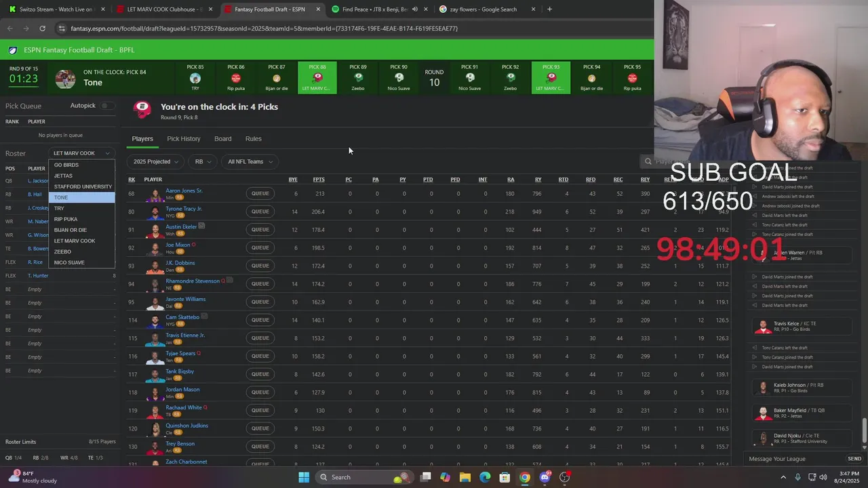The image size is (868, 488).
Task: Click the red helmet logo beside clock message
Action: [142, 108]
